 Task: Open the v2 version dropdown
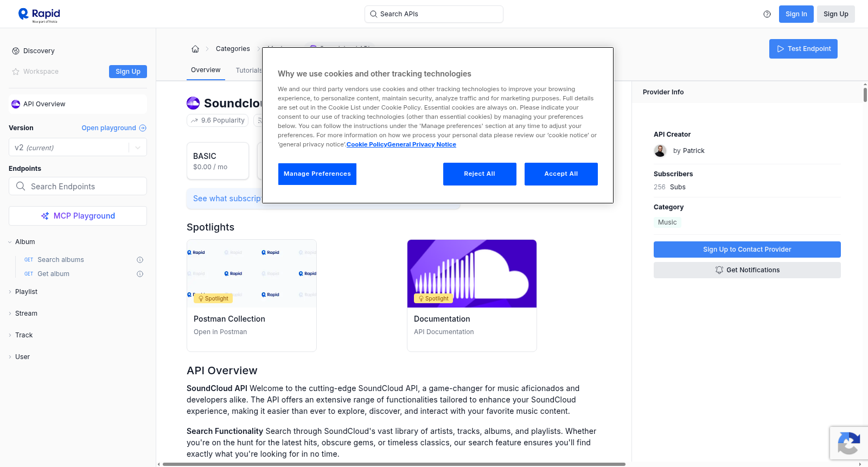tap(78, 148)
